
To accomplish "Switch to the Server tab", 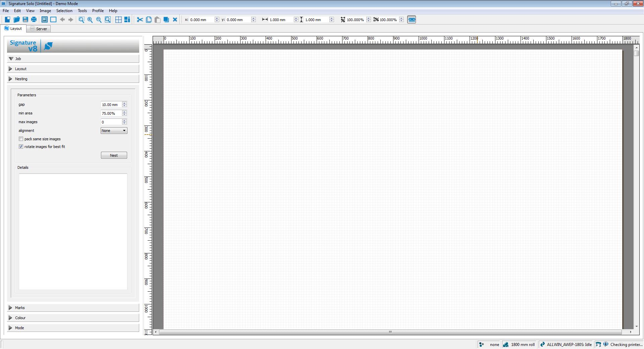I will click(x=39, y=29).
